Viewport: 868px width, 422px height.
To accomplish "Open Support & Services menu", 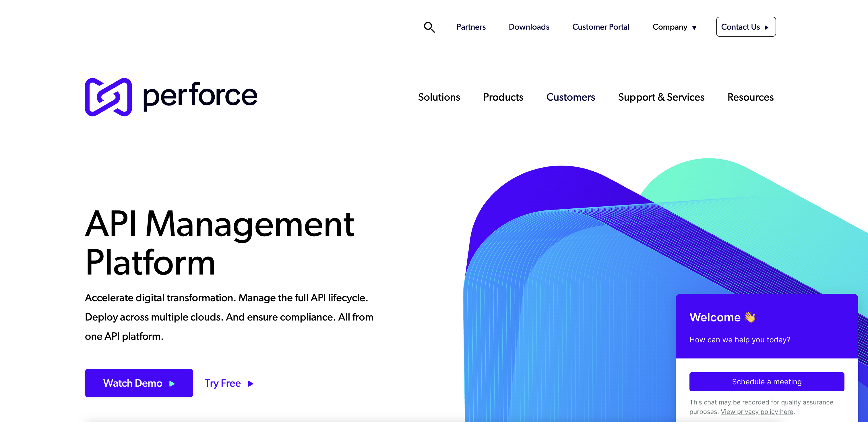I will tap(661, 97).
